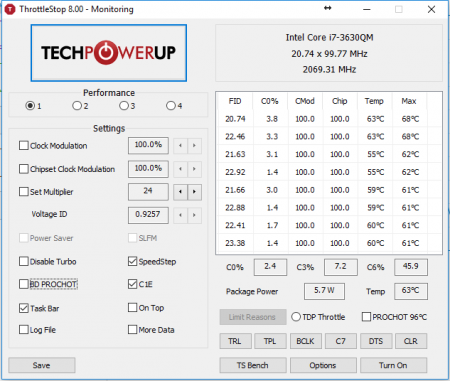
Task: Click right arrow for Chipset Clock Modulation
Action: pyautogui.click(x=194, y=169)
